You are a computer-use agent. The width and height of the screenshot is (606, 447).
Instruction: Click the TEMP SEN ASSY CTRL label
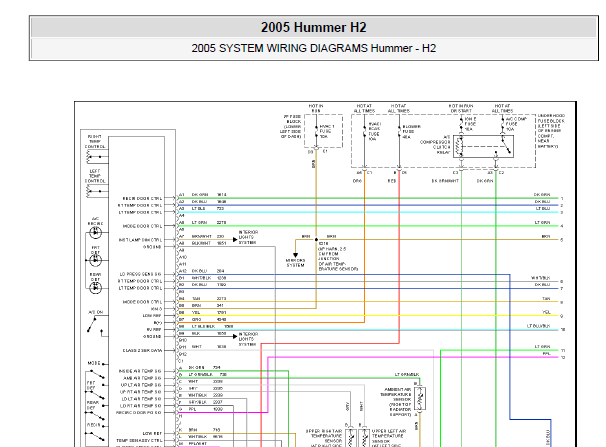[139, 441]
